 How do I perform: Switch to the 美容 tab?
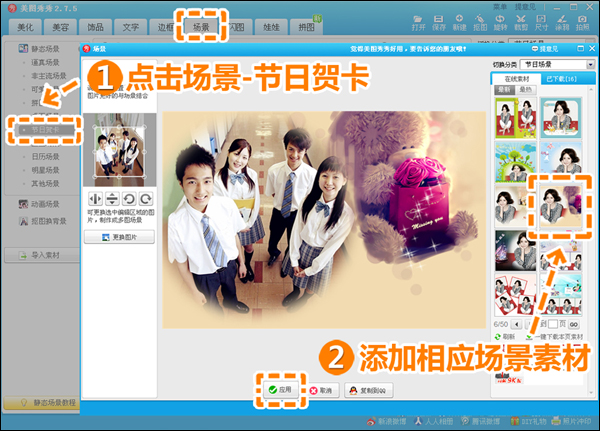tap(60, 27)
